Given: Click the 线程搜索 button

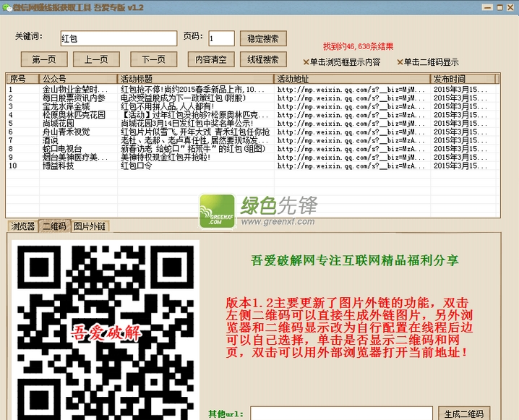Looking at the screenshot, I should [x=263, y=59].
